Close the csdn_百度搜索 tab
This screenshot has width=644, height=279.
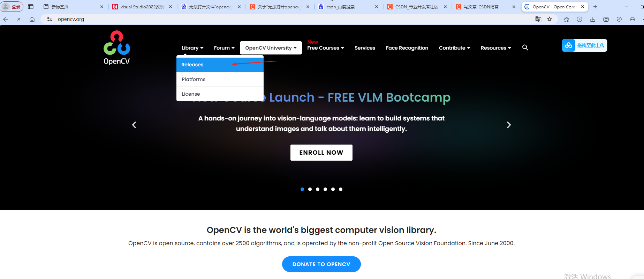tap(377, 7)
